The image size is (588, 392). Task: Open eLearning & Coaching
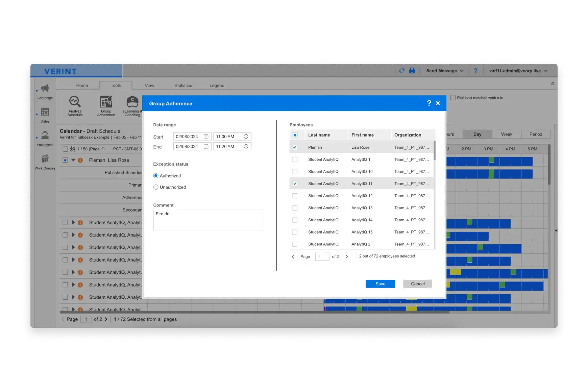coord(132,105)
